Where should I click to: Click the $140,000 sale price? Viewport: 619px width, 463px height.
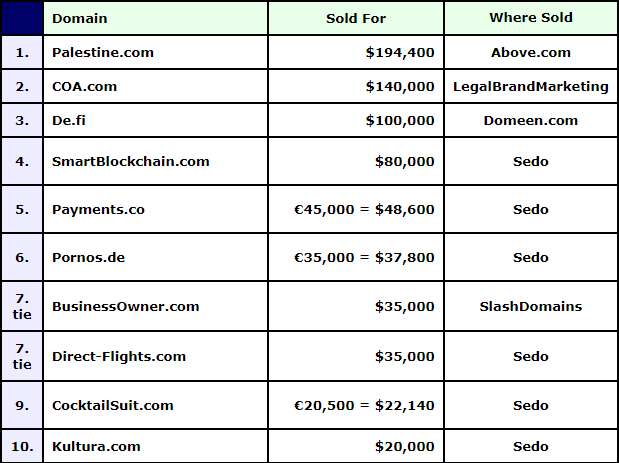[400, 86]
